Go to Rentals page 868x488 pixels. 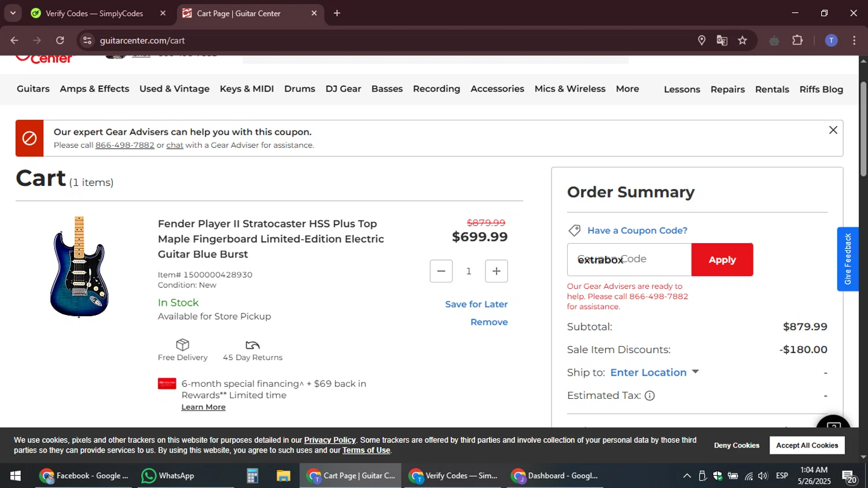point(772,89)
